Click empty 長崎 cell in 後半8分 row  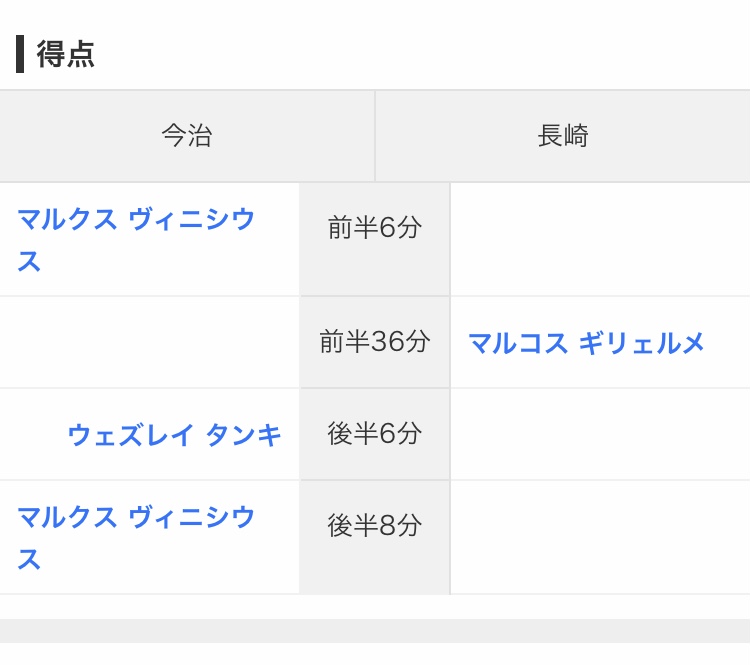600,537
